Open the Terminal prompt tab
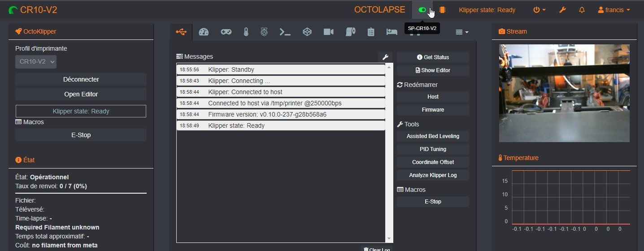The width and height of the screenshot is (644, 251). tap(285, 32)
